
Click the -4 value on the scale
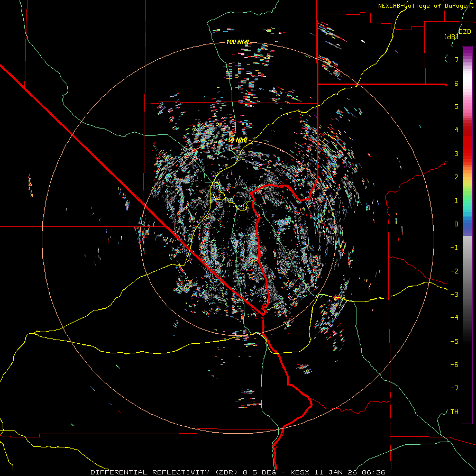pyautogui.click(x=454, y=318)
